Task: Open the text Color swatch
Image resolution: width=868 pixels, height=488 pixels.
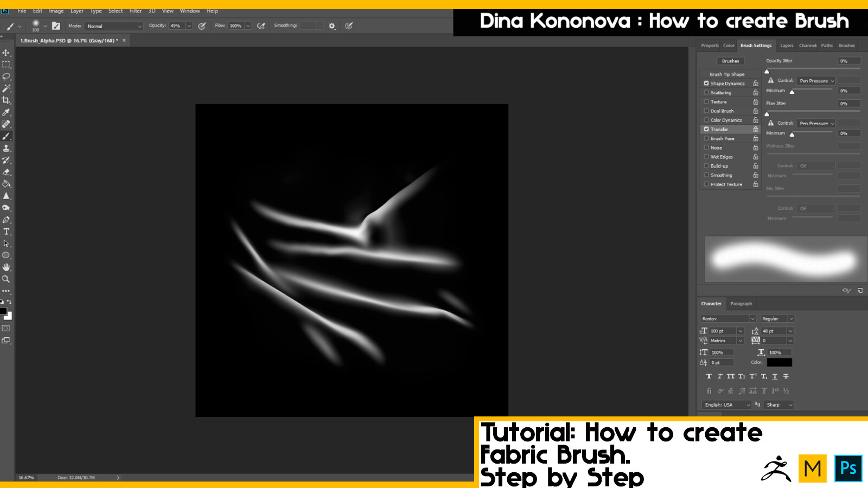Action: pyautogui.click(x=778, y=362)
